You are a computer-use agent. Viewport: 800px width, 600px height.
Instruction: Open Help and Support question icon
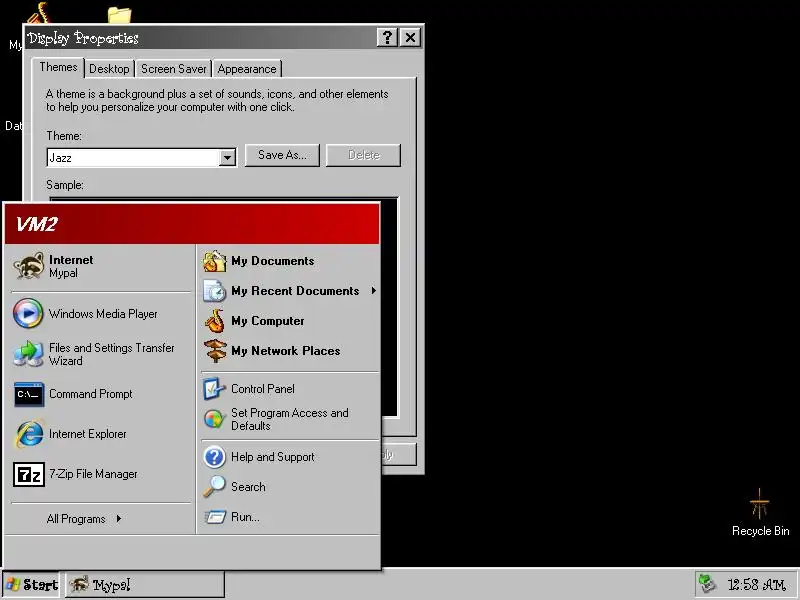(214, 457)
